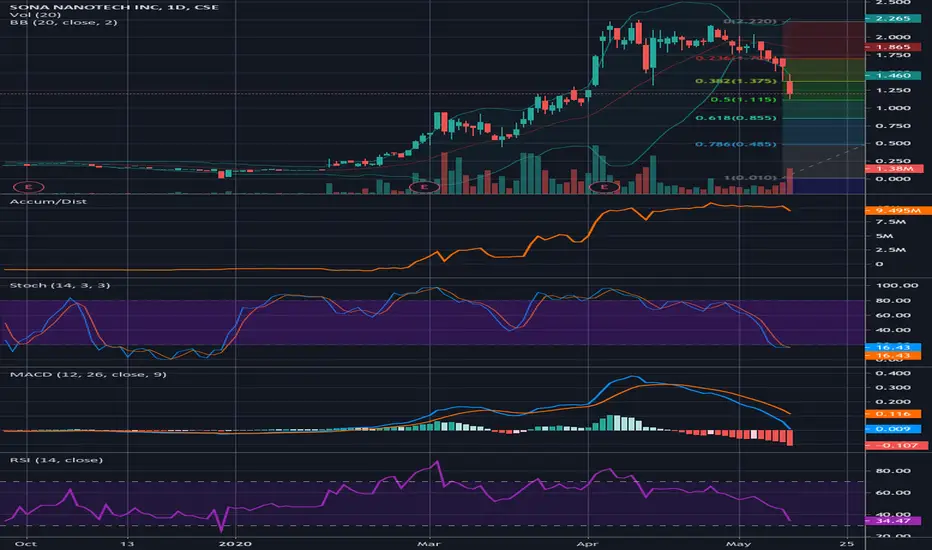Click the 2020 label on time axis
The width and height of the screenshot is (932, 550).
(x=235, y=543)
